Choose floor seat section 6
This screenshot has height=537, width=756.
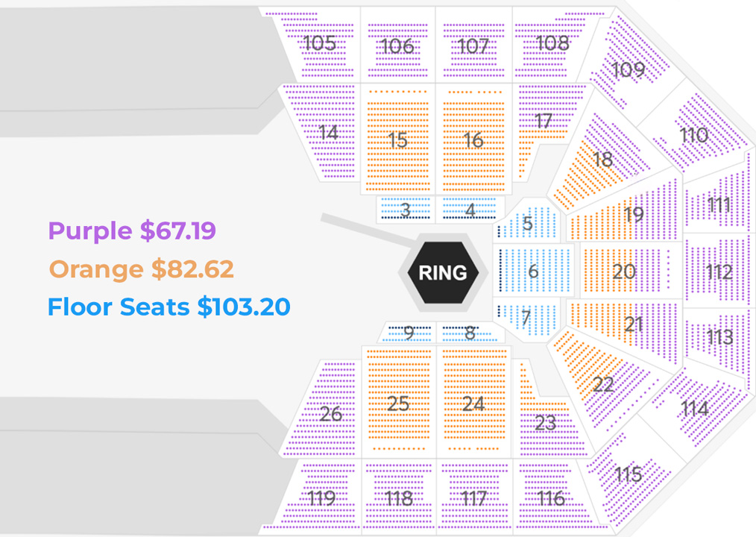coord(533,271)
